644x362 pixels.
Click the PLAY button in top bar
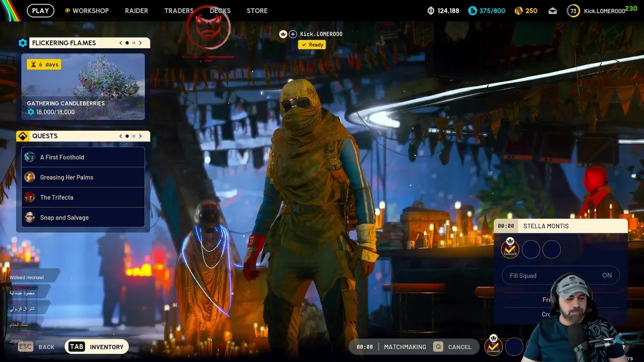tap(40, 11)
